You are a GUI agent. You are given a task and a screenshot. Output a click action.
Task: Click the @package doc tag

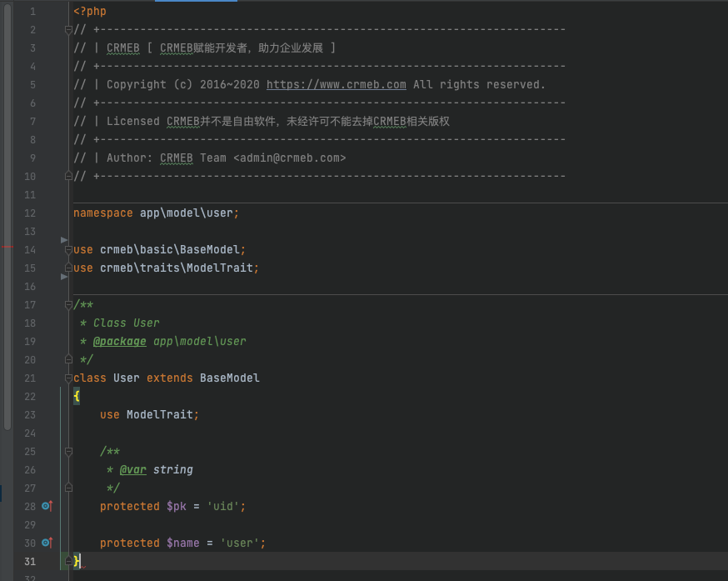click(x=119, y=341)
